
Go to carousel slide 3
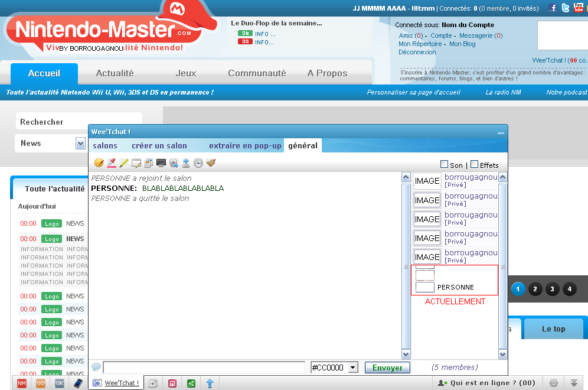(x=553, y=289)
